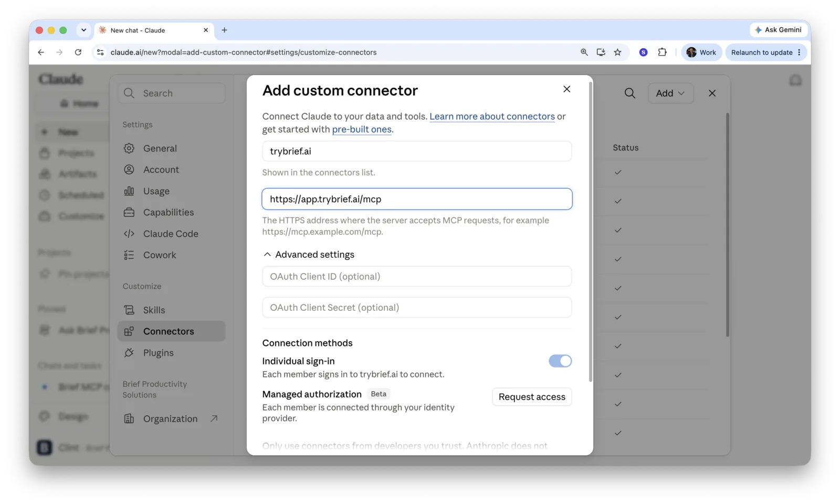840x504 pixels.
Task: Click the connector name field containing trybrief.ai
Action: (417, 151)
